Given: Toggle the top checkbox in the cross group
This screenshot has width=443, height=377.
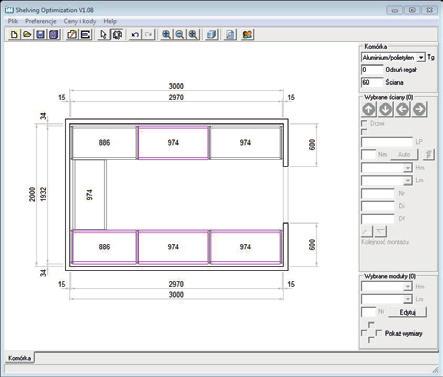Looking at the screenshot, I should [371, 325].
